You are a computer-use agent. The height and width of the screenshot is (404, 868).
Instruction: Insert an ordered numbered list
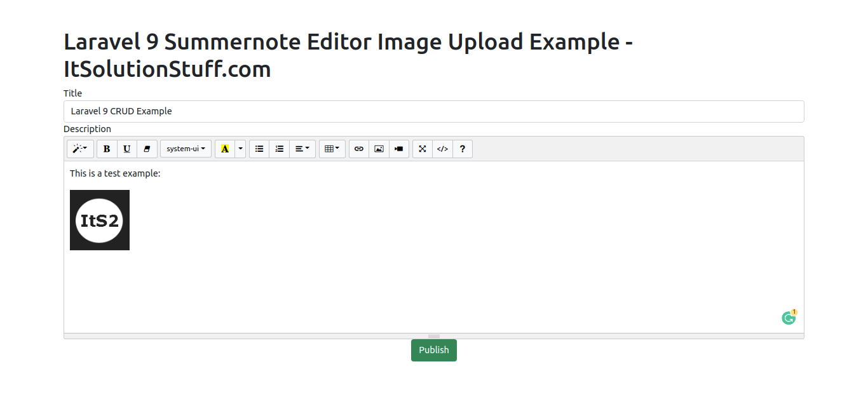pos(279,149)
